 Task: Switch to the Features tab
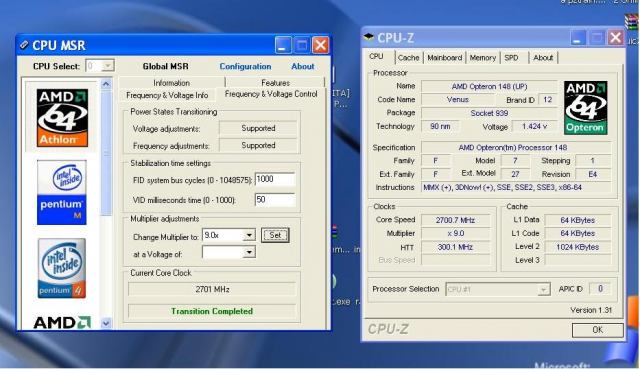(276, 83)
